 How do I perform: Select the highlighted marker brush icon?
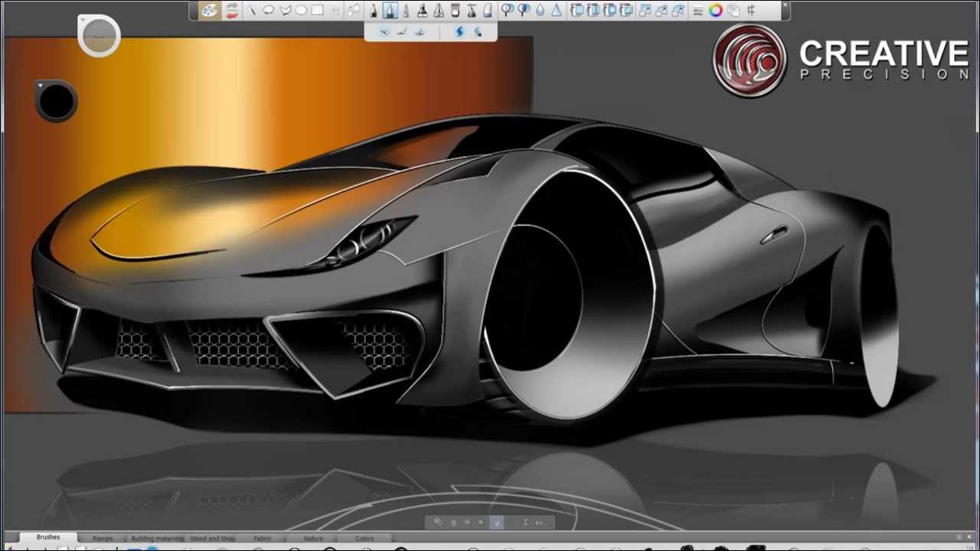pos(390,11)
